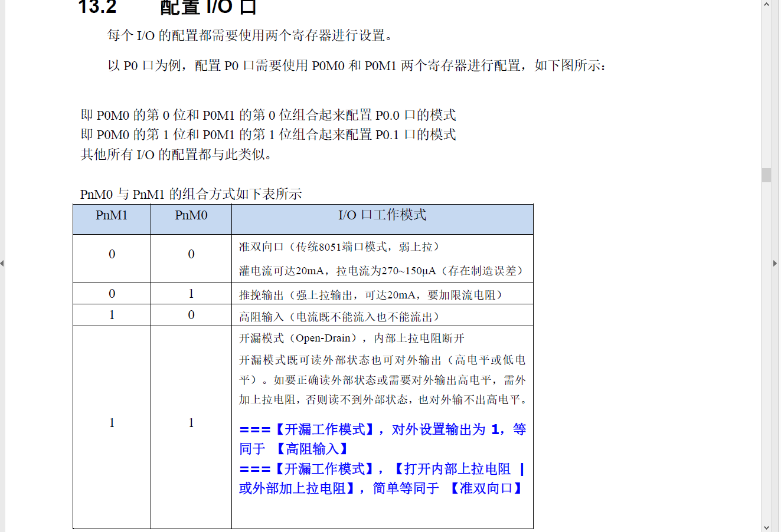
Task: Click the PnM1 value in the 推挽输出 row
Action: pos(112,294)
